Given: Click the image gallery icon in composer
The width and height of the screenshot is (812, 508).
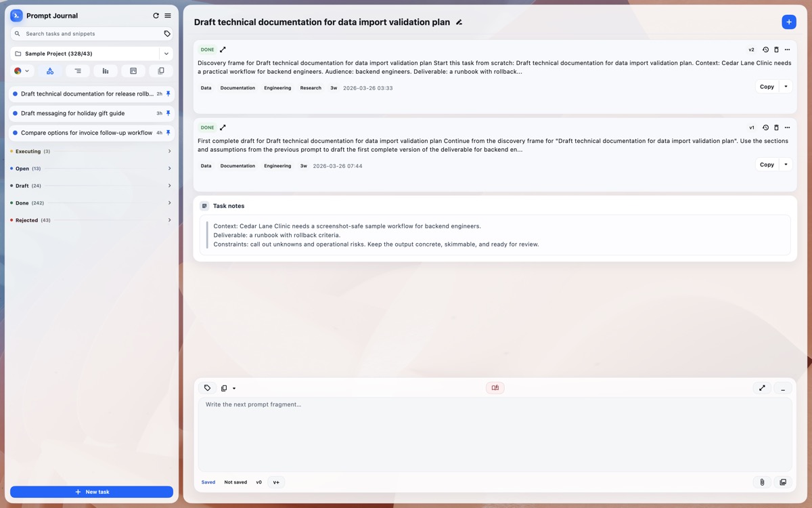Looking at the screenshot, I should (x=783, y=482).
